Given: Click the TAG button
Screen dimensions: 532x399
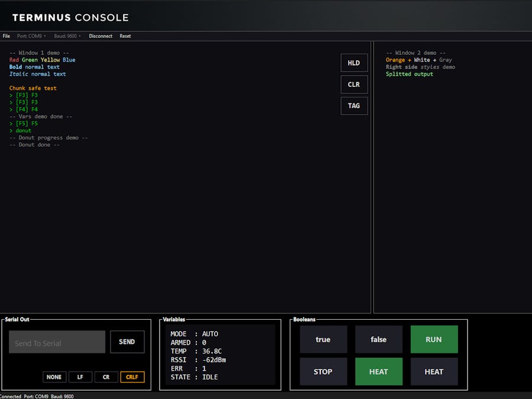Looking at the screenshot, I should (x=353, y=106).
